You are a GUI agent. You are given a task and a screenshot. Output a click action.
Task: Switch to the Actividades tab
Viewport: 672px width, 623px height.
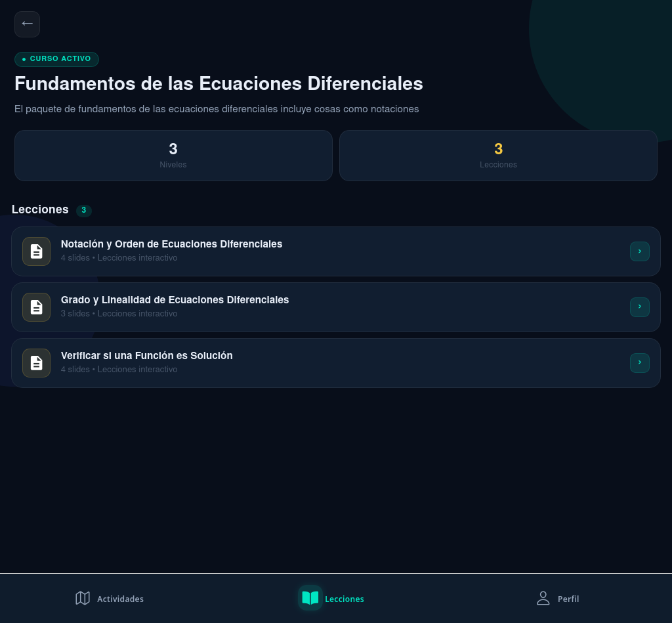[120, 599]
